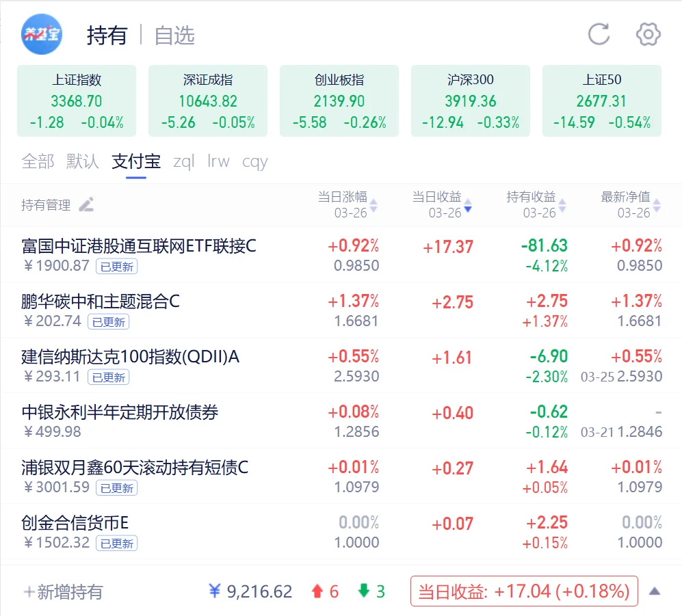Click the 当日收益 +17.04 summary box
This screenshot has width=682, height=616.
point(524,591)
